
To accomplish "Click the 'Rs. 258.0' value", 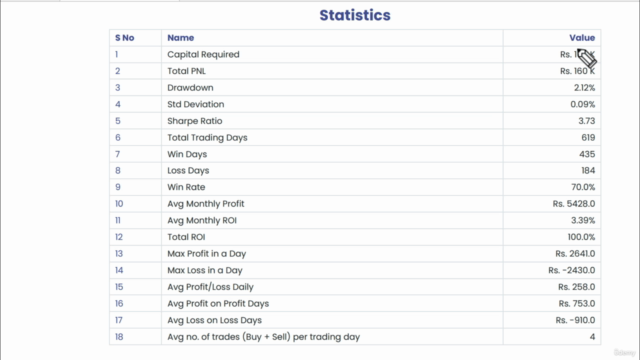I will coord(576,287).
